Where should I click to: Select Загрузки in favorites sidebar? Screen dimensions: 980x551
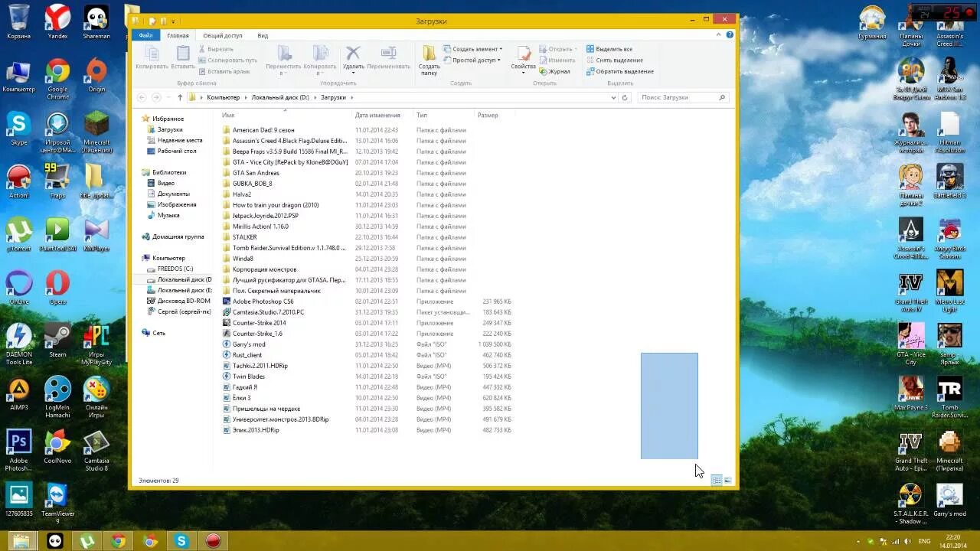tap(170, 129)
